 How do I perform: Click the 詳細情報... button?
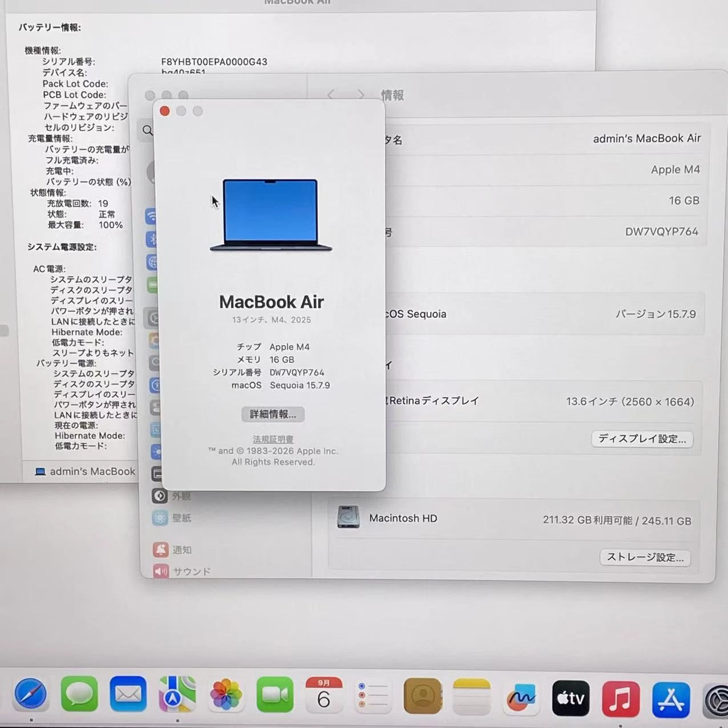[x=273, y=414]
